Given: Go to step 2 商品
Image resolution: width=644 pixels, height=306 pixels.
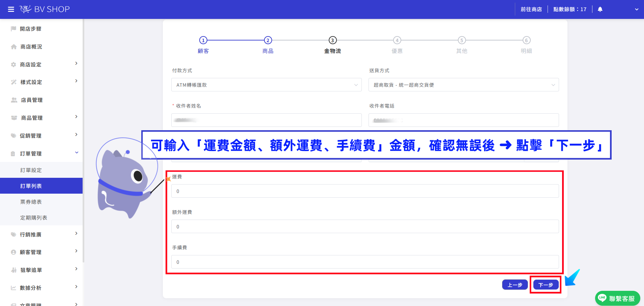Looking at the screenshot, I should 268,45.
